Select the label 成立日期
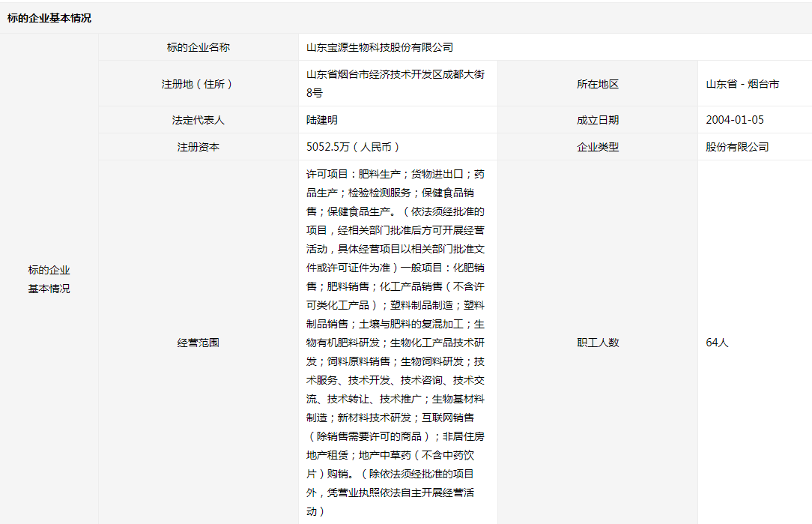Image resolution: width=812 pixels, height=524 pixels. [598, 120]
